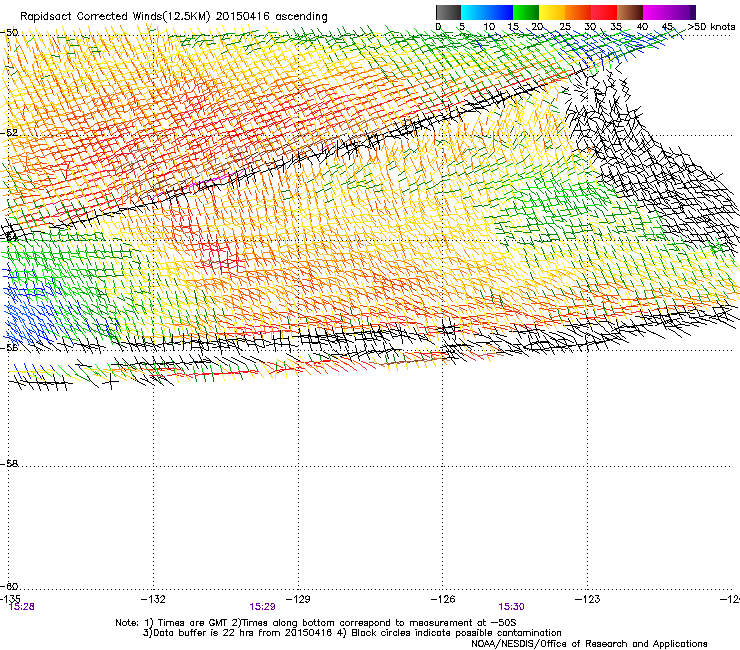Viewport: 740px width, 650px height.
Task: Click the '-52' latitude label
Action: tap(9, 133)
